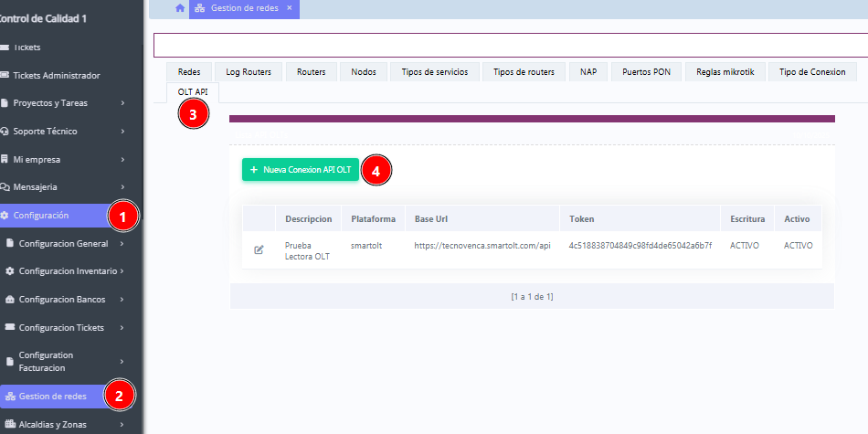Click the Nueva Conexion API OLT button
This screenshot has width=868, height=434.
pyautogui.click(x=301, y=170)
